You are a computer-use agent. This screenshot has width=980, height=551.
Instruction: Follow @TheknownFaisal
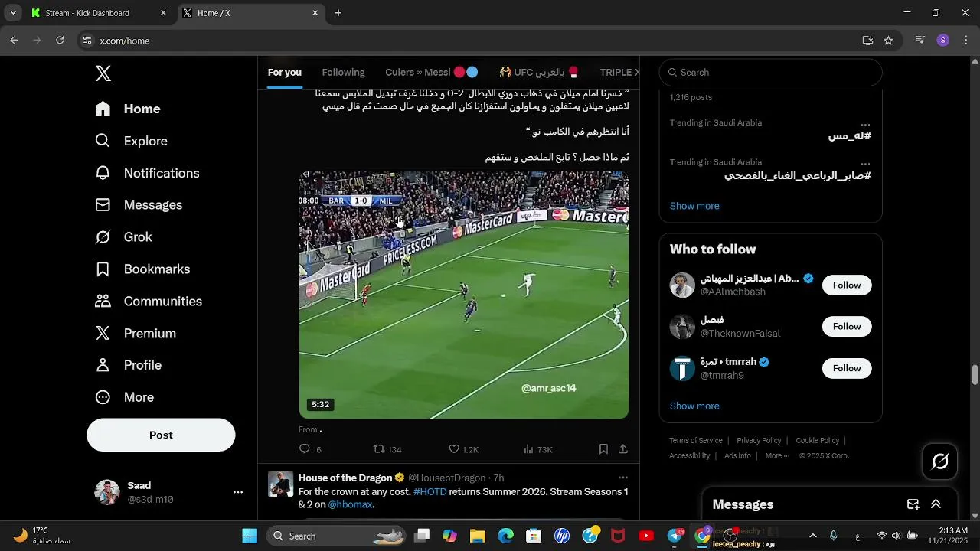point(847,326)
